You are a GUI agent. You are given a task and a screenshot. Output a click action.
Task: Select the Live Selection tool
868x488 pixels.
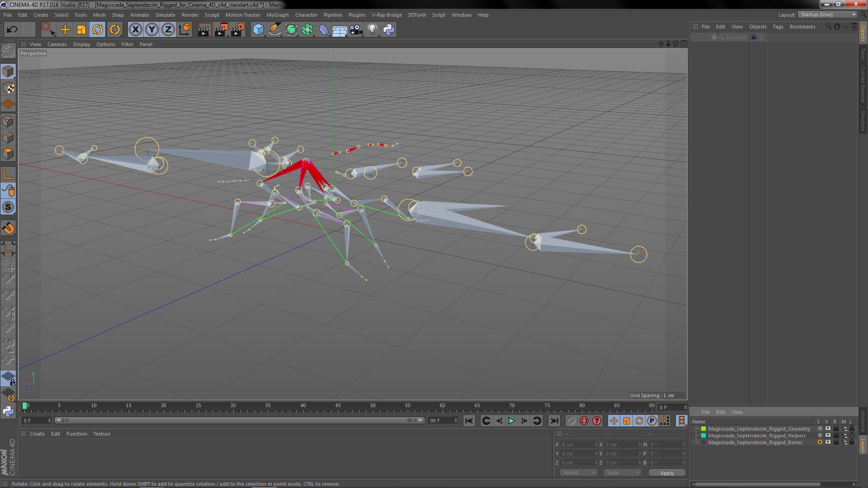[47, 30]
